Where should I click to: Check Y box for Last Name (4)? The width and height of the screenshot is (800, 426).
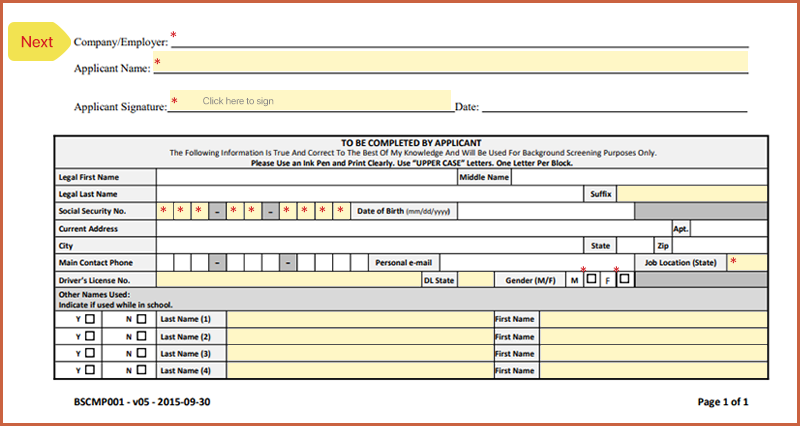(x=90, y=369)
